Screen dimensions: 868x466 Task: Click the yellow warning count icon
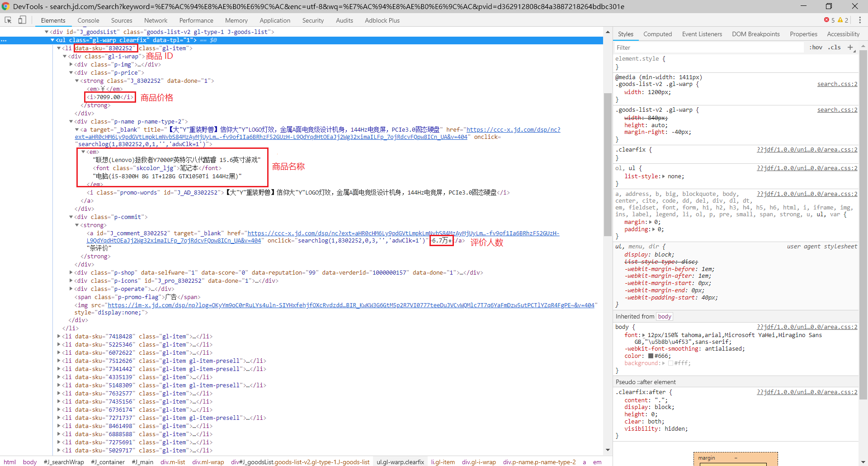coord(840,20)
